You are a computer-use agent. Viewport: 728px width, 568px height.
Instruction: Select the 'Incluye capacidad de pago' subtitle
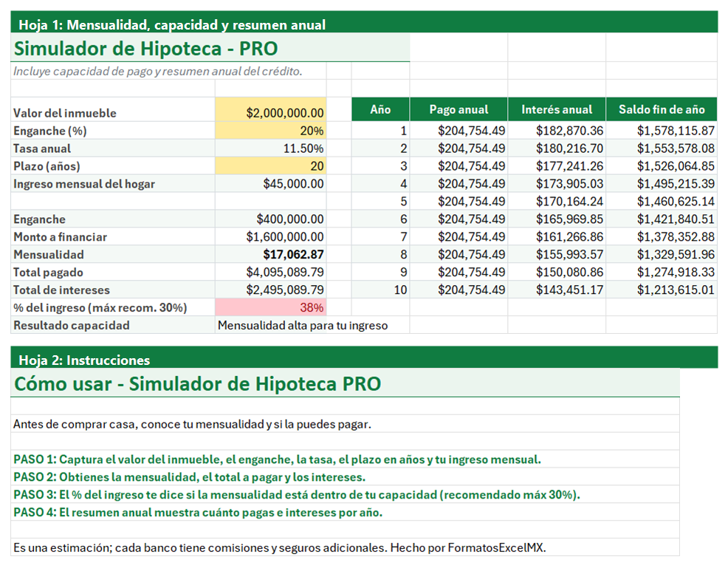coord(157,71)
